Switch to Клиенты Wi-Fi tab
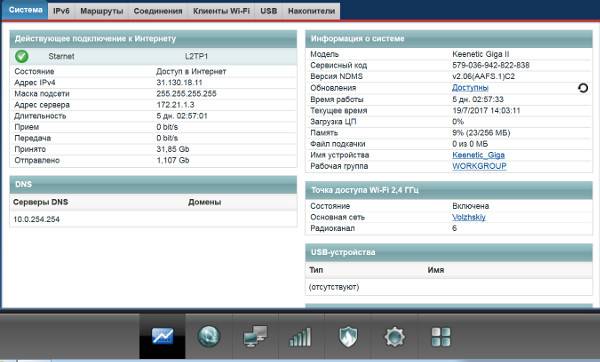Image resolution: width=600 pixels, height=362 pixels. [221, 11]
